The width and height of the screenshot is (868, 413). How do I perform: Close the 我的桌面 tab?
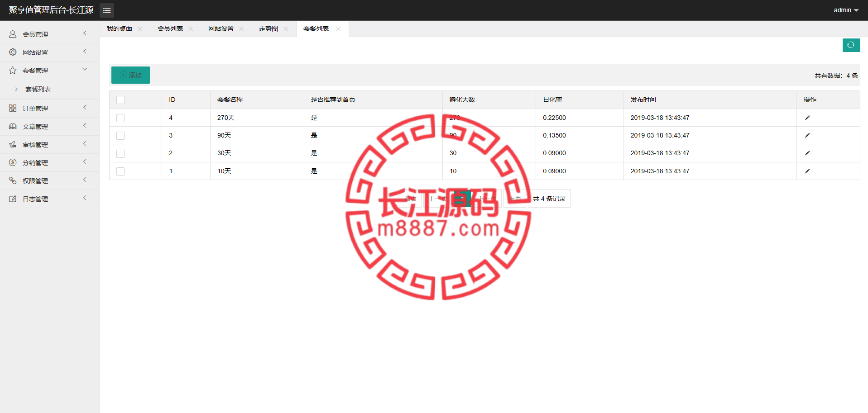[x=140, y=28]
